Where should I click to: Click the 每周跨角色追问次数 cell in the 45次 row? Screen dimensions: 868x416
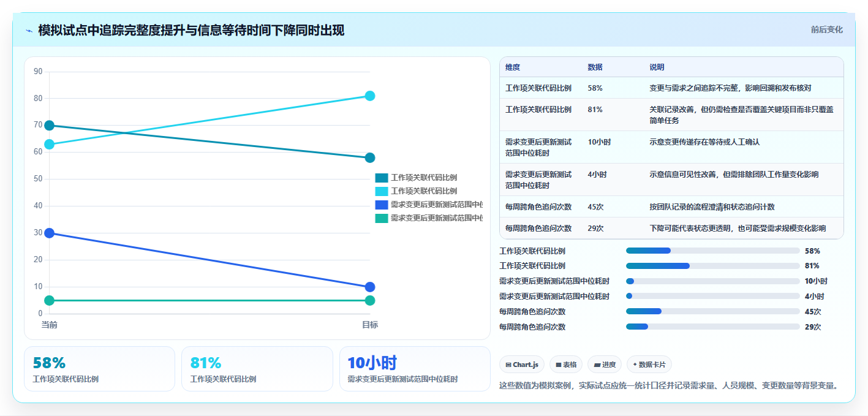tap(538, 207)
